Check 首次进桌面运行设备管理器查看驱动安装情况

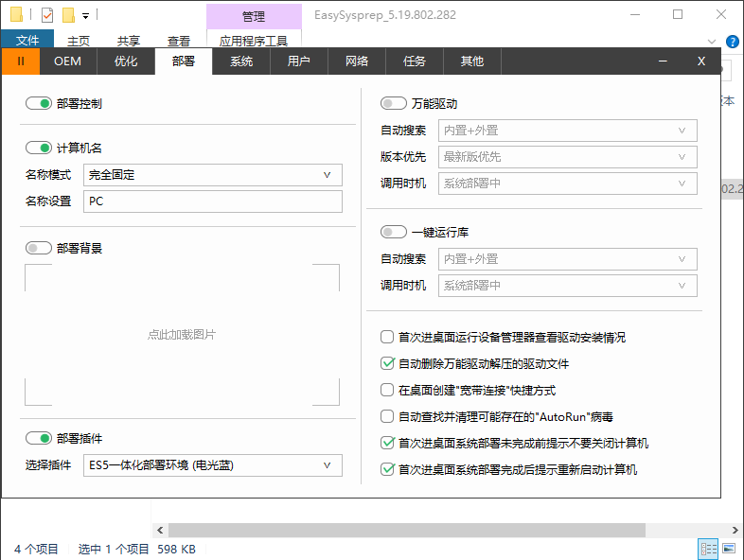click(x=386, y=337)
